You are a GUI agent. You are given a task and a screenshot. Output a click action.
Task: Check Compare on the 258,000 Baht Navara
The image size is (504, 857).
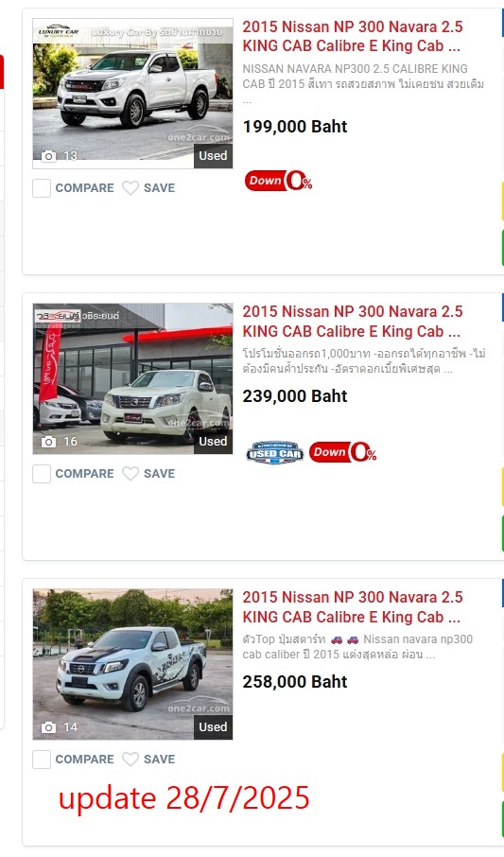tap(42, 760)
